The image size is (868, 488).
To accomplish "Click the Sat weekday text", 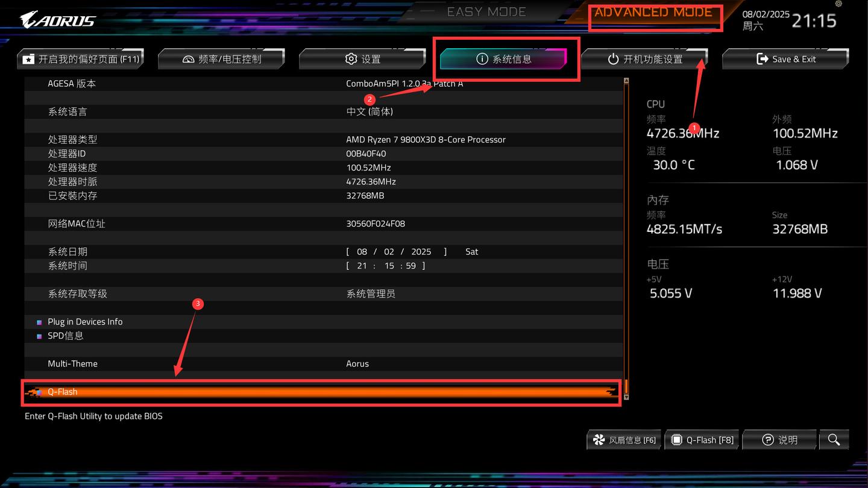I will click(x=472, y=252).
